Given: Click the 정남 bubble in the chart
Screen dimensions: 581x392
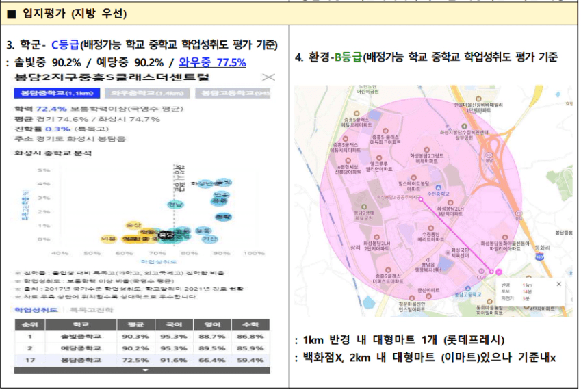Looking at the screenshot, I should (175, 204).
